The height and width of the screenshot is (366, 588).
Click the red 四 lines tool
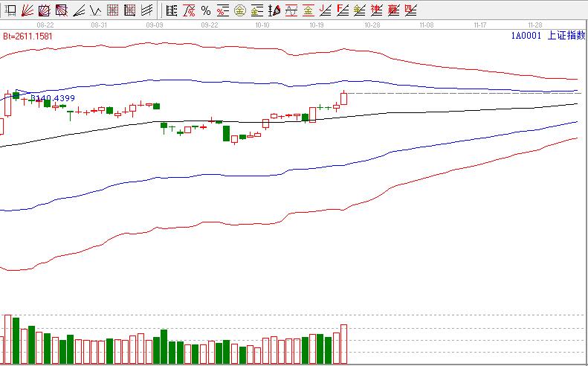coord(410,10)
